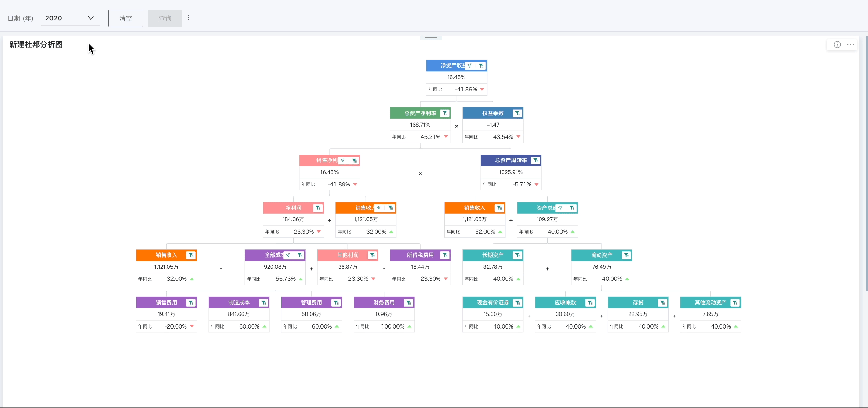
Task: Click filter icon on 净资产收益率 node
Action: 481,65
